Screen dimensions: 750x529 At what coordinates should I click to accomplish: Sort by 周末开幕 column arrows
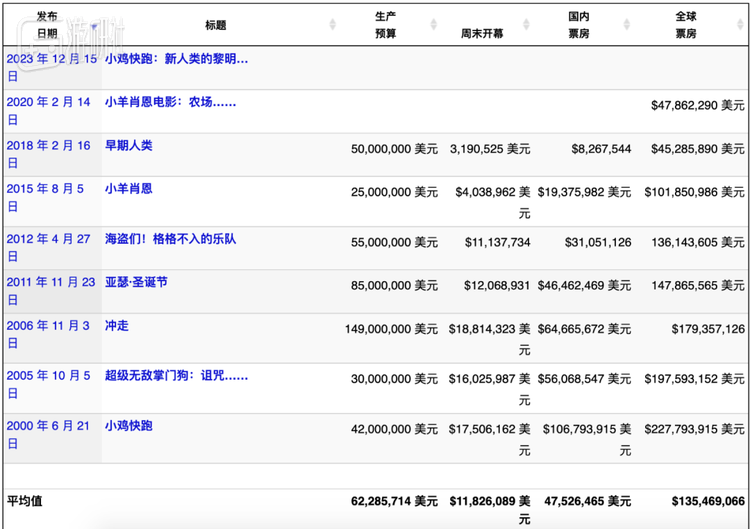[x=526, y=24]
